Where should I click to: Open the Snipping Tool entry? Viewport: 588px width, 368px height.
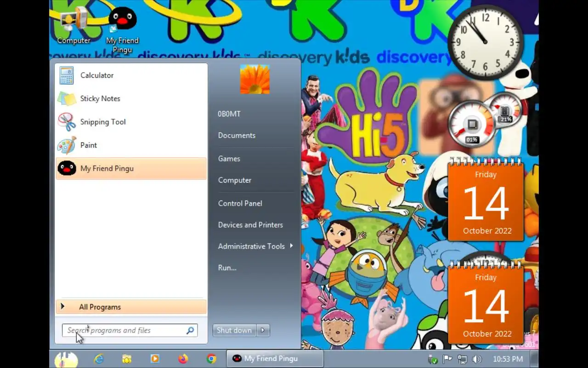[131, 122]
